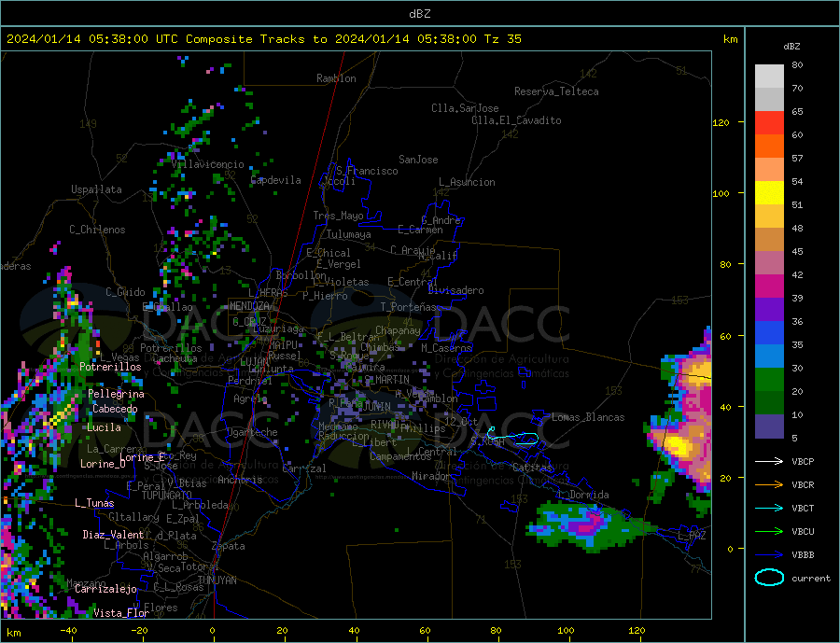
Task: Click the purple 36 dBZ legend swatch
Action: point(769,310)
